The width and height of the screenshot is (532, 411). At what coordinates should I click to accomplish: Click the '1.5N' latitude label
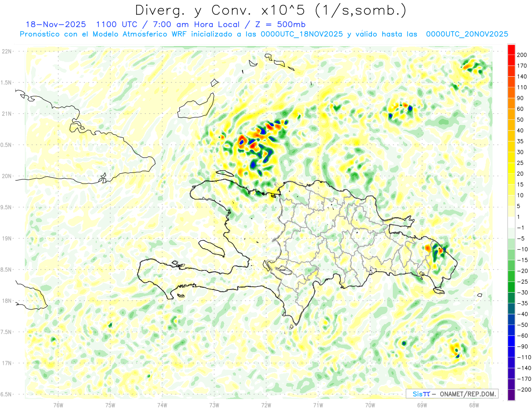pos(7,82)
